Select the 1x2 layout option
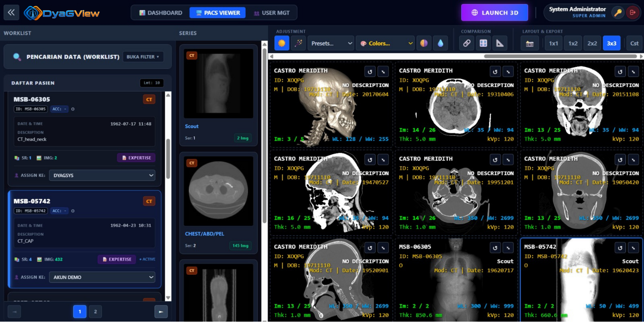Image resolution: width=644 pixels, height=324 pixels. coord(573,43)
